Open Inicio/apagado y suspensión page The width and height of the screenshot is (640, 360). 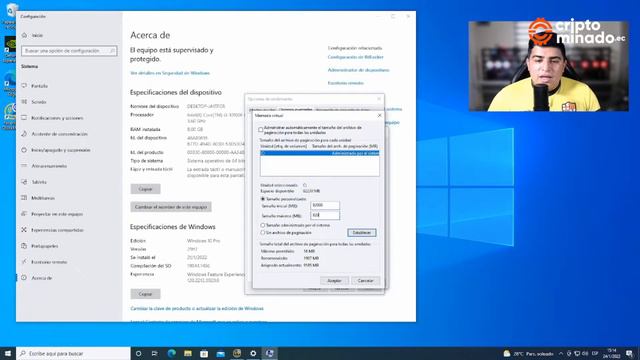click(60, 150)
